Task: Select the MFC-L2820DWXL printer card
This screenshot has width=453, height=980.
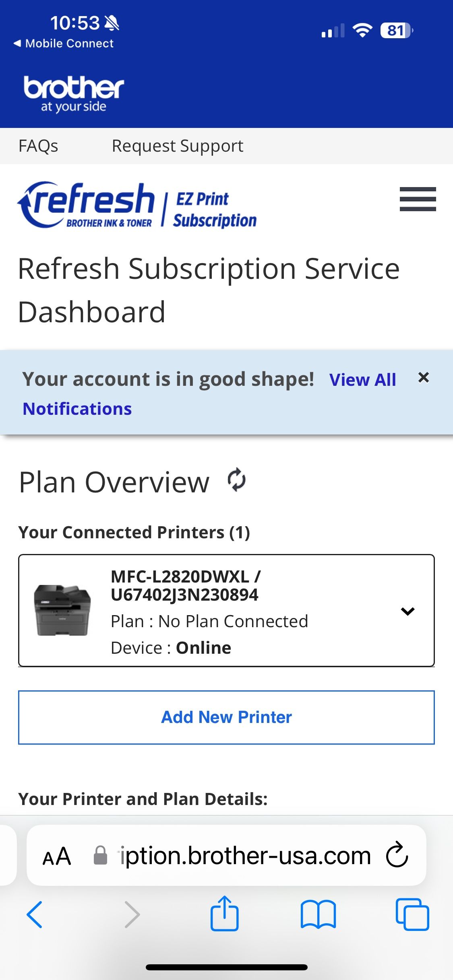Action: (226, 611)
